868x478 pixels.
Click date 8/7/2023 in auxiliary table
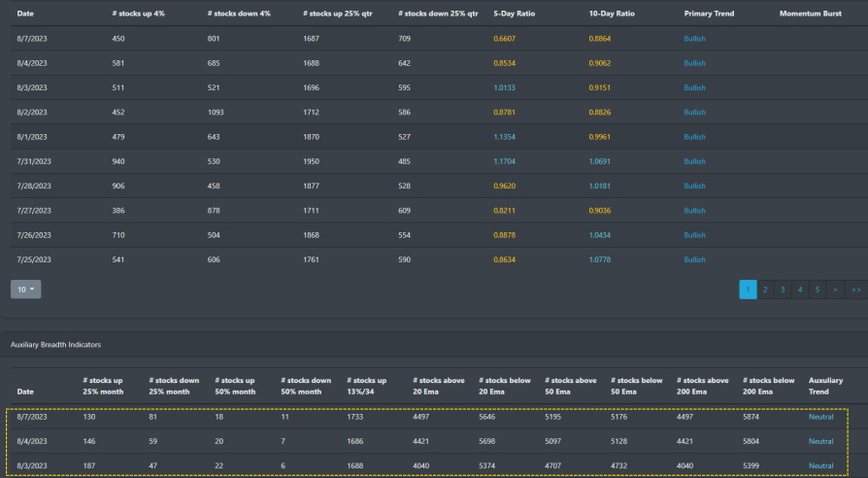[32, 417]
